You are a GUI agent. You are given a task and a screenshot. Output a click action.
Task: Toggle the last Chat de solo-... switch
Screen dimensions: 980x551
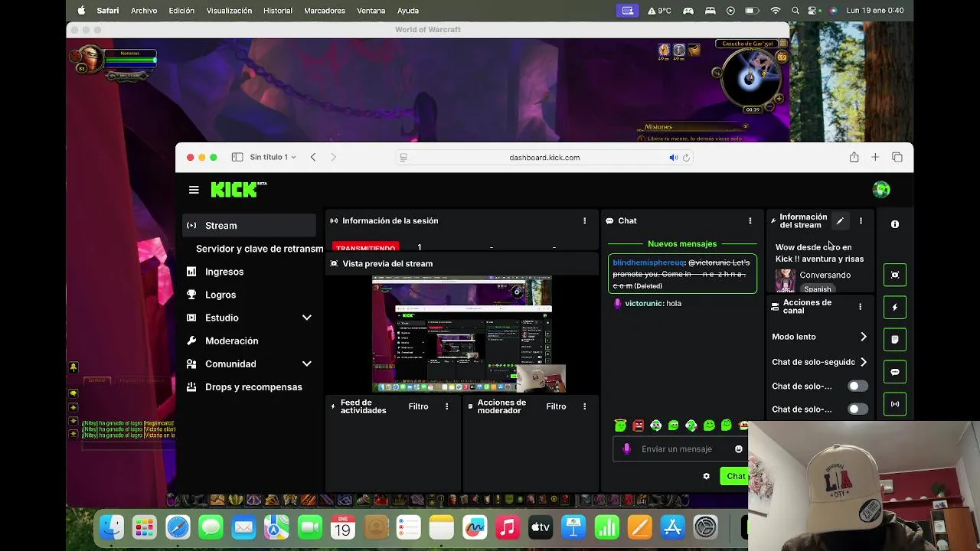pyautogui.click(x=857, y=409)
